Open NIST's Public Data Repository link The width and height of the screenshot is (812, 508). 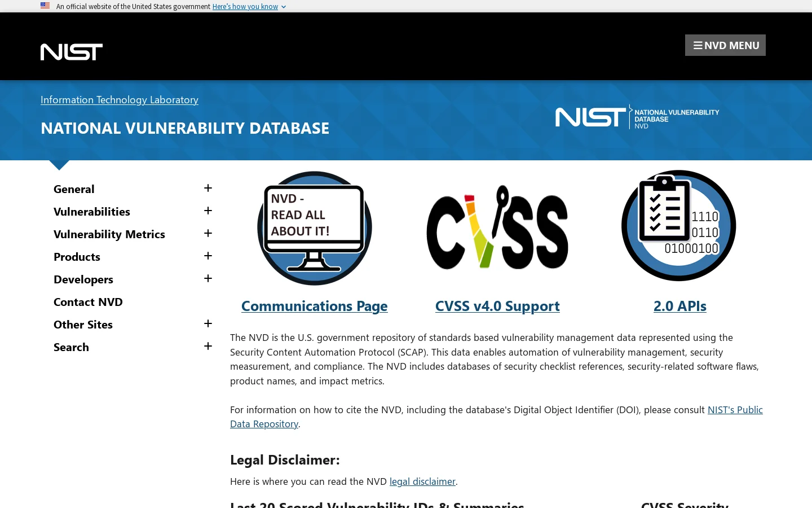[735, 410]
